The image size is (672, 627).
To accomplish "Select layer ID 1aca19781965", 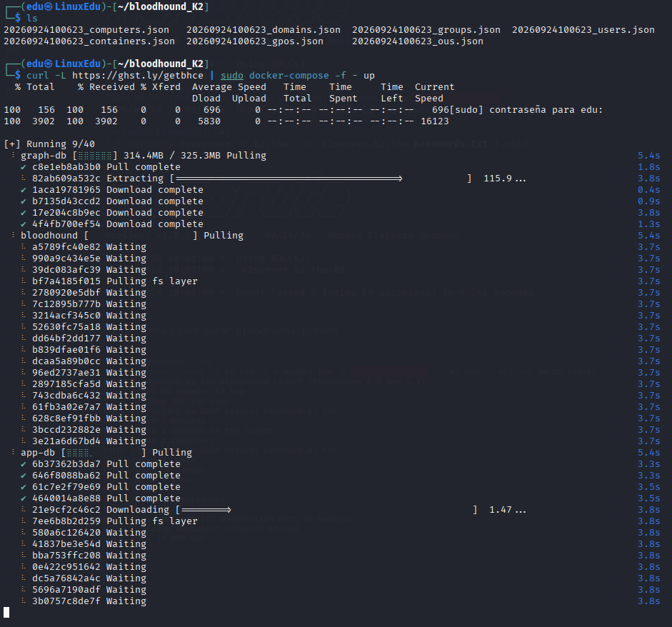I will tap(66, 190).
